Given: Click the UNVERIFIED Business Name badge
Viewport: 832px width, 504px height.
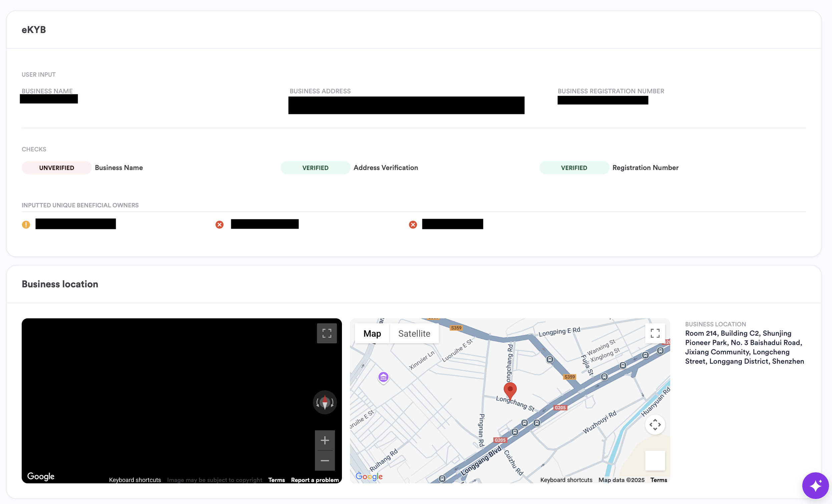Looking at the screenshot, I should [x=56, y=168].
